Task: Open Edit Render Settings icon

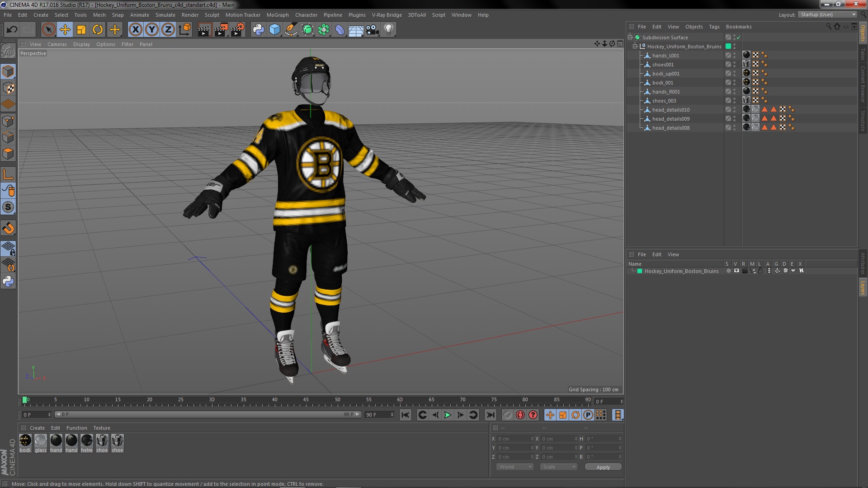Action: [238, 30]
